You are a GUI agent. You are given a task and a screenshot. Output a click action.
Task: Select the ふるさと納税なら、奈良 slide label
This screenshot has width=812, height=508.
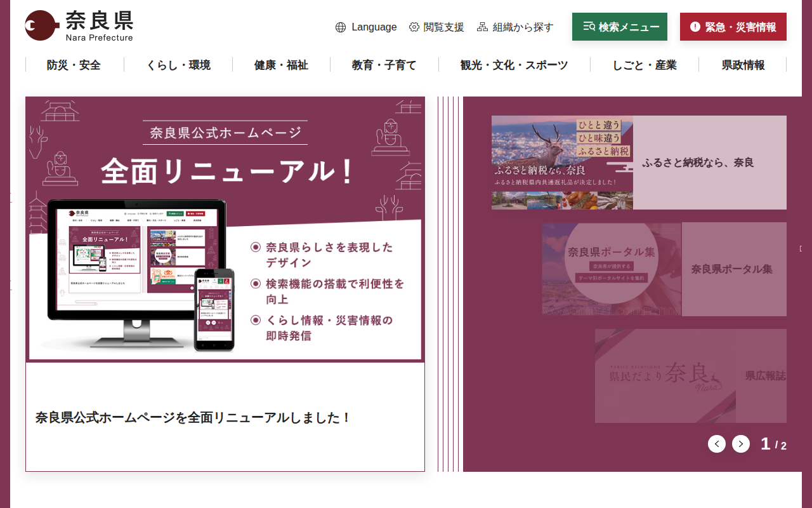(698, 163)
